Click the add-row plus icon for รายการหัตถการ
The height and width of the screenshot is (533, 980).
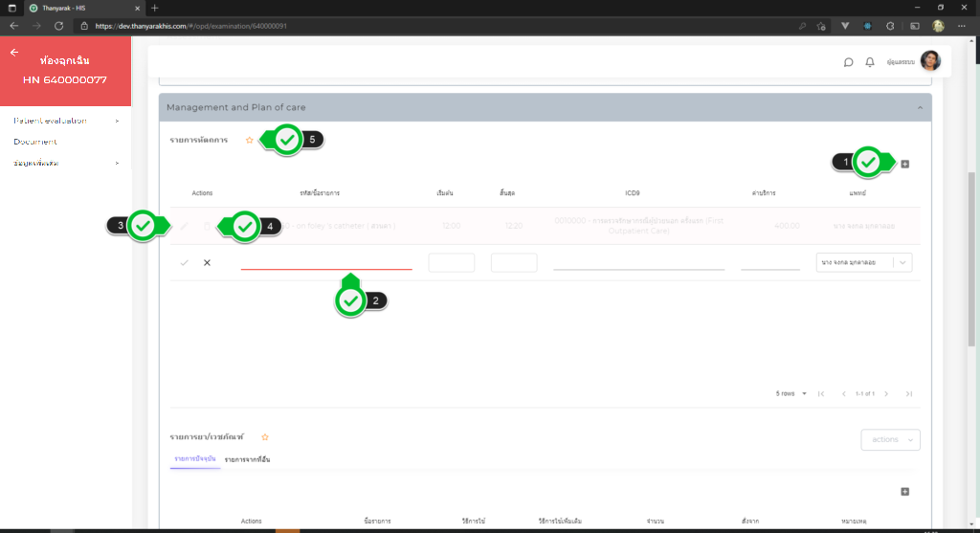point(905,164)
